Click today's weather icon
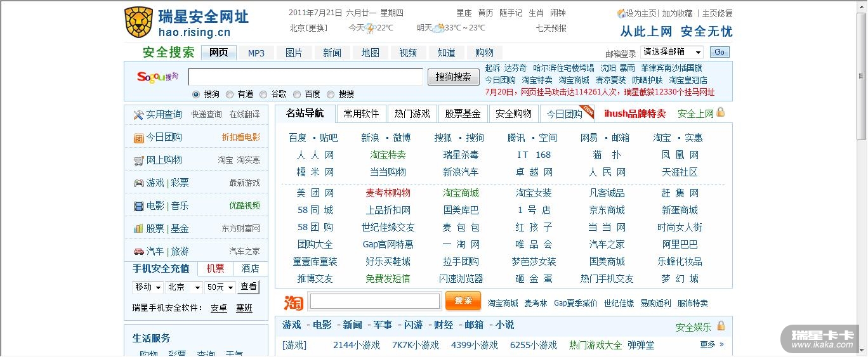This screenshot has height=357, width=868. tap(371, 28)
